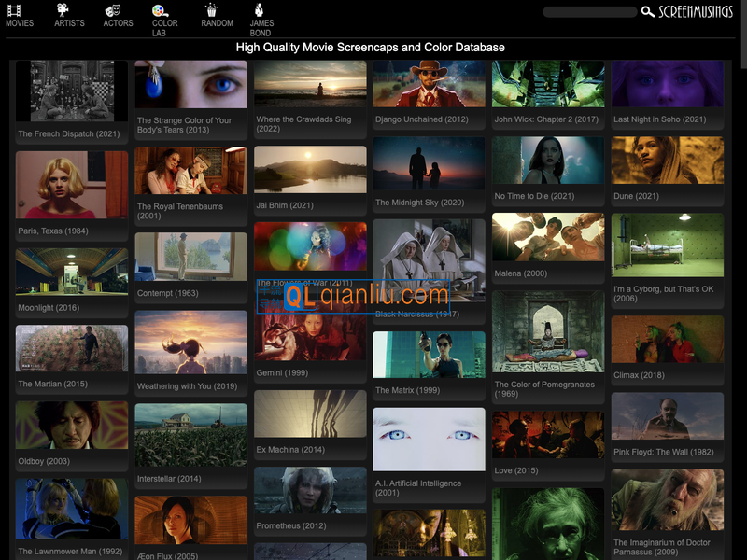
Task: Open Pink Floyd: The Wall (1982)
Action: [x=667, y=416]
